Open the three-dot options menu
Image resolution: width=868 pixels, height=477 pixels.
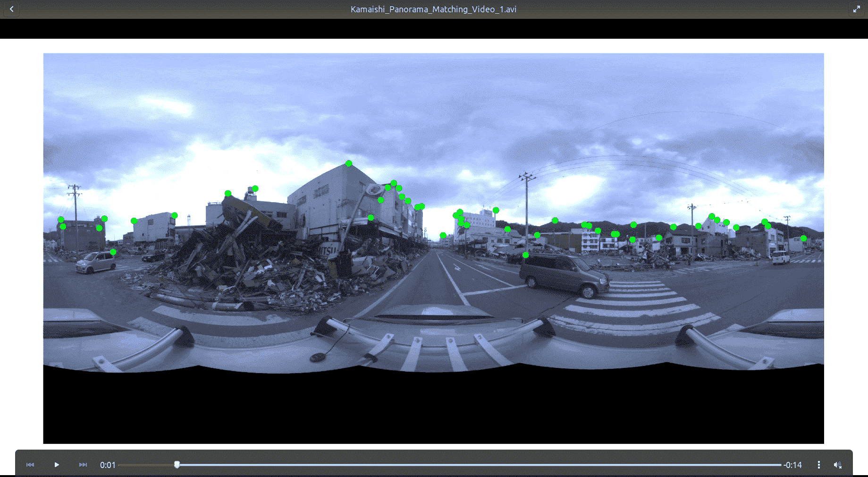[818, 465]
